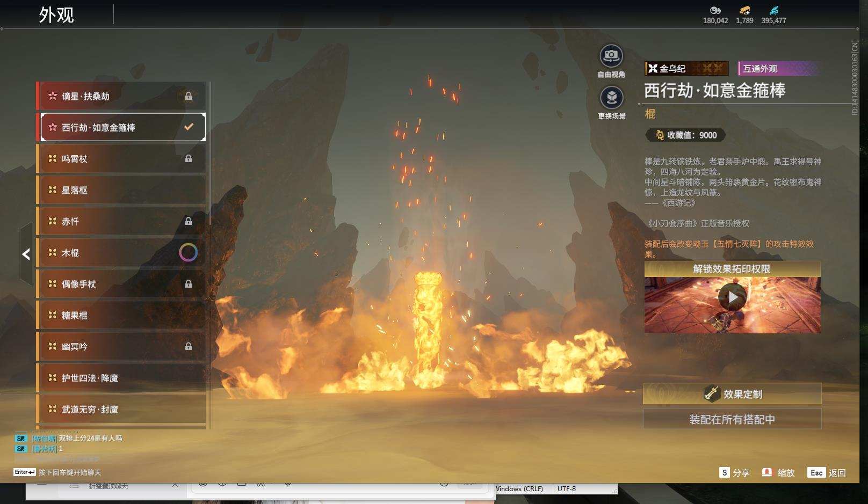Viewport: 868px width, 504px height.
Task: Select the 武道无穷·封魔 skin
Action: coord(121,409)
